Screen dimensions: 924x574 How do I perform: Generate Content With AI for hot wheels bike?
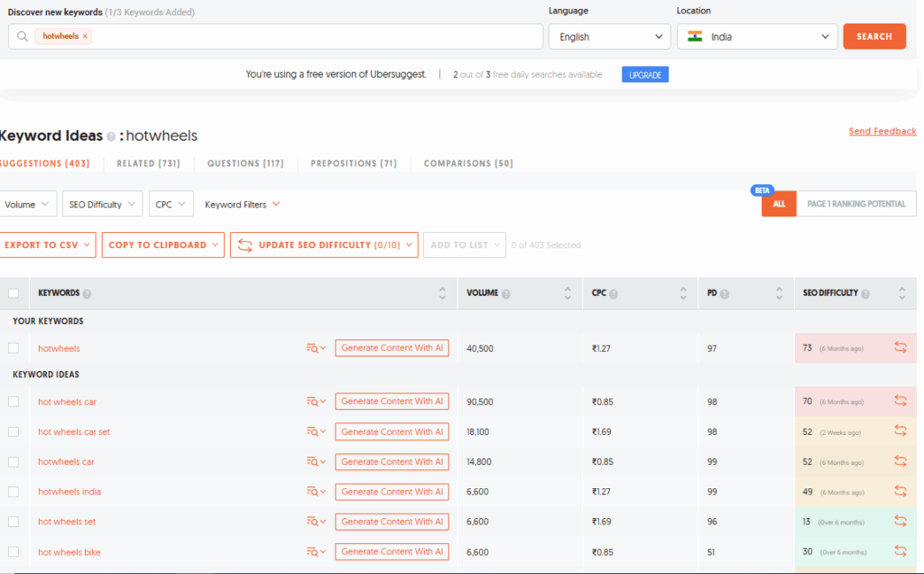click(x=392, y=551)
